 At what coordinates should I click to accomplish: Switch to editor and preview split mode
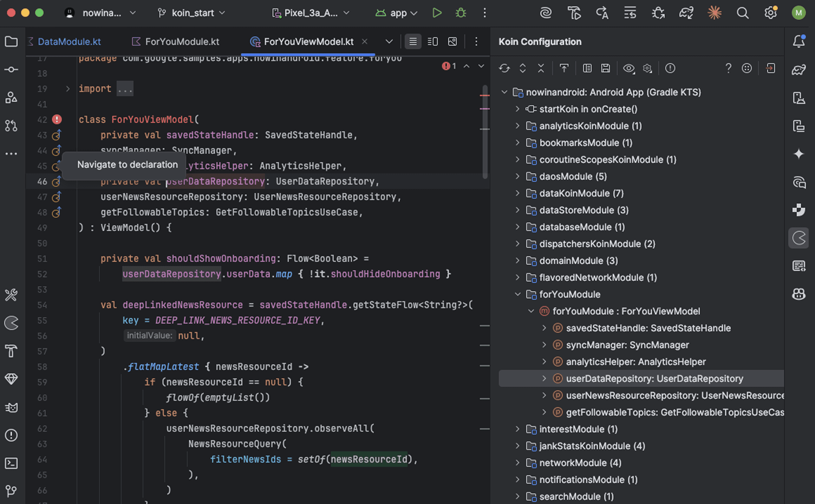click(x=432, y=42)
